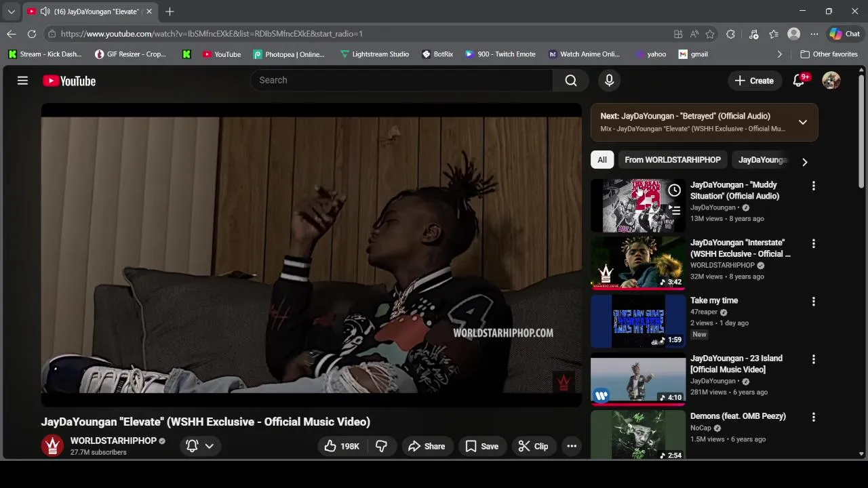The width and height of the screenshot is (868, 488).
Task: Add Muddy Situation to the queue
Action: pyautogui.click(x=674, y=211)
